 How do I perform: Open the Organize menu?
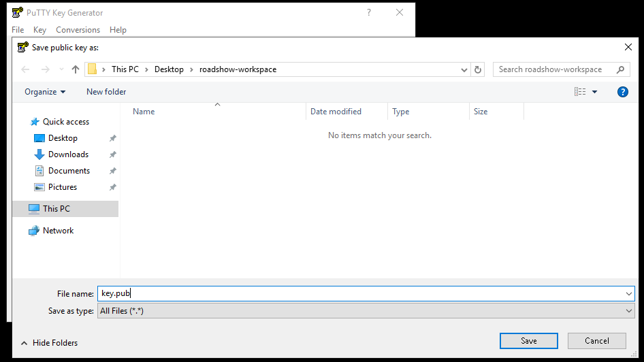45,92
